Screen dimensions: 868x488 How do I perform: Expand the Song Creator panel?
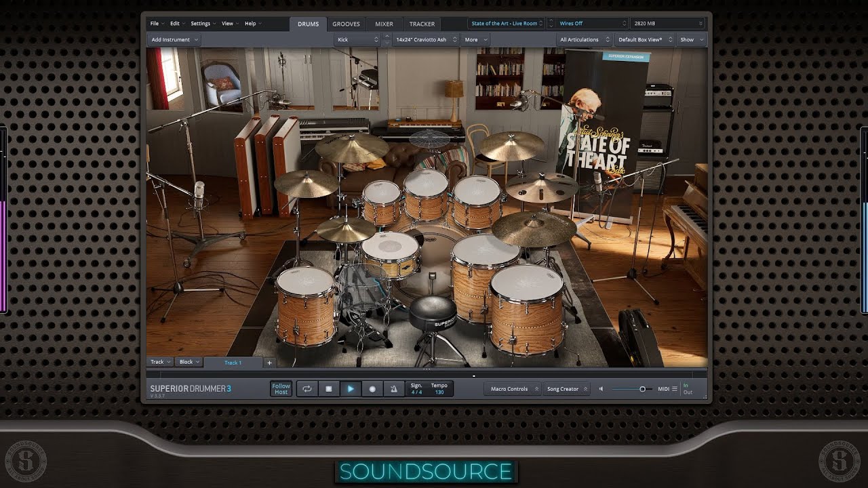[567, 389]
